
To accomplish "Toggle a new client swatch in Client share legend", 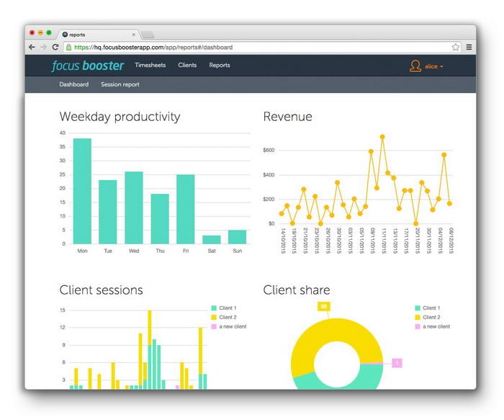I will click(x=418, y=327).
